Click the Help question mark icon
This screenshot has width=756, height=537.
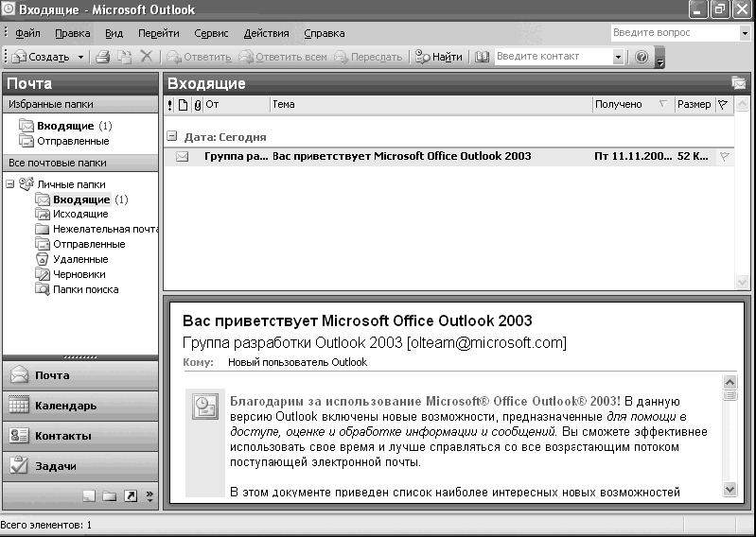click(x=642, y=57)
